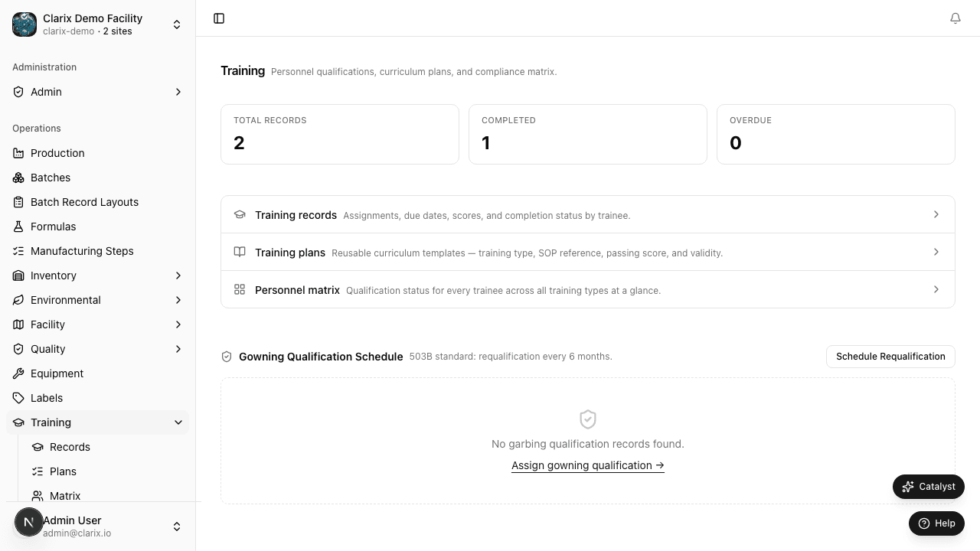Open the Catalyst assistant

pos(929,487)
